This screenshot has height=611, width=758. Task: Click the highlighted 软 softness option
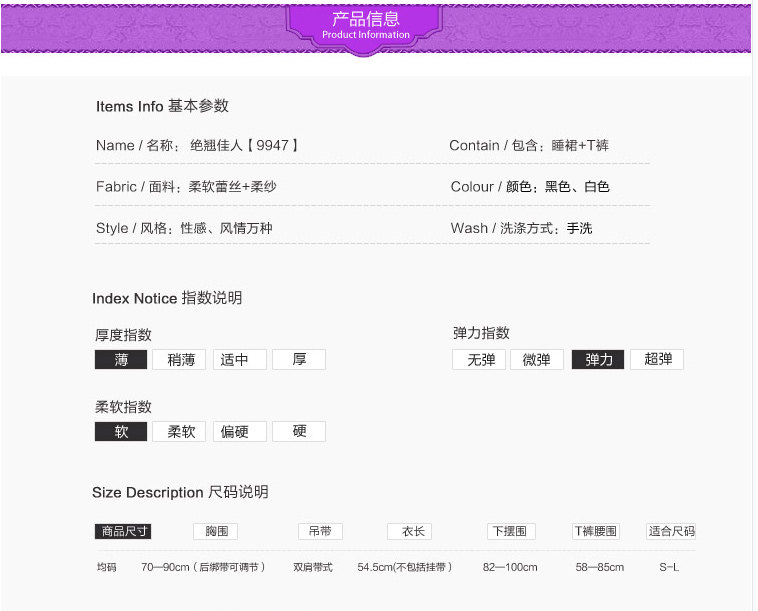click(x=121, y=432)
